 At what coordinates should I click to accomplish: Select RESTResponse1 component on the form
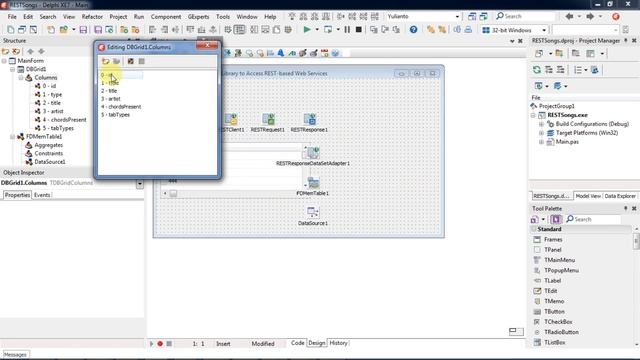[x=309, y=119]
